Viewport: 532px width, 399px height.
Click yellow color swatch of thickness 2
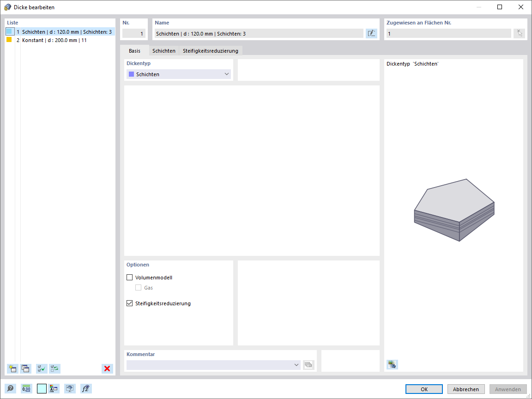click(x=9, y=40)
